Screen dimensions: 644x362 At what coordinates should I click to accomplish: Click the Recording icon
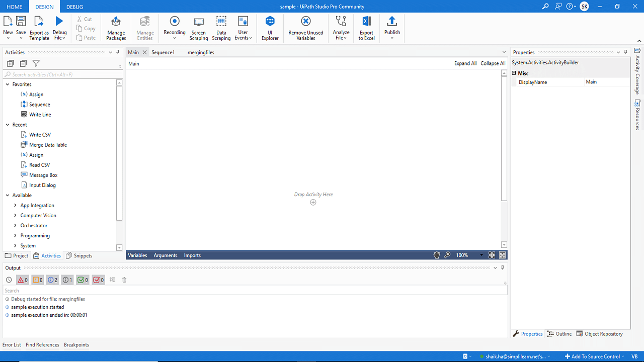[x=175, y=21]
